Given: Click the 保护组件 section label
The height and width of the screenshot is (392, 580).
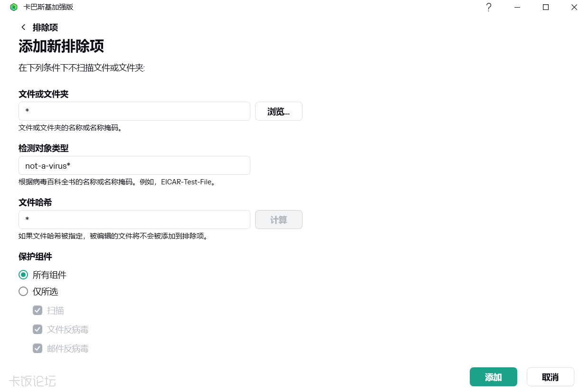Looking at the screenshot, I should 35,257.
